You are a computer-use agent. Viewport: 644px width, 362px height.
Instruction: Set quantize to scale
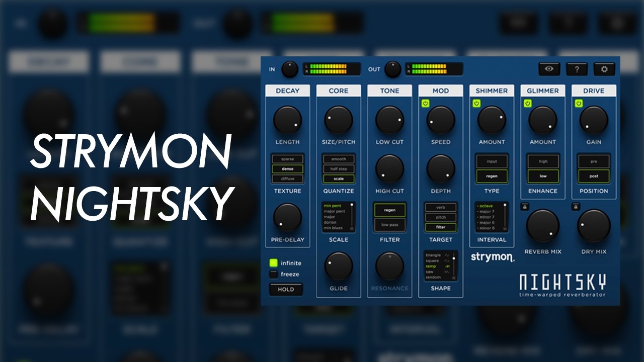(339, 178)
